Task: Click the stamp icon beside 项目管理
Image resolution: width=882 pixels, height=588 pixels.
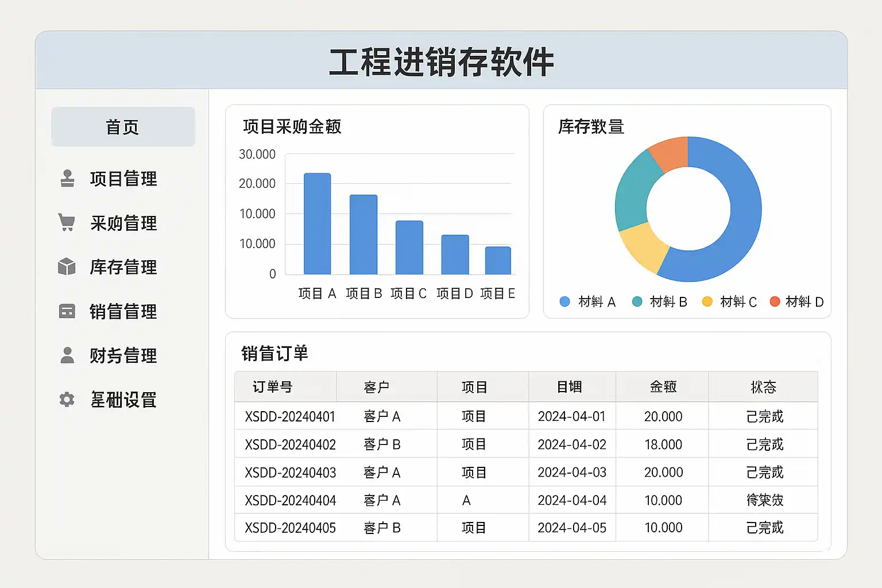Action: 68,179
